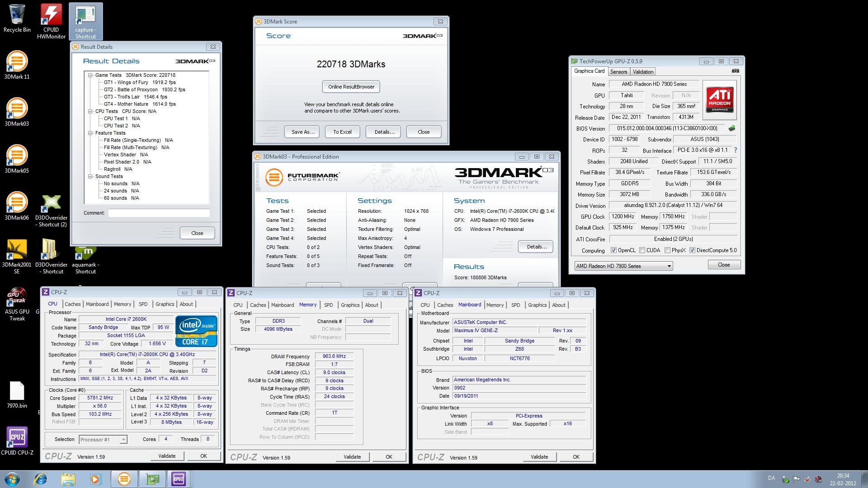The width and height of the screenshot is (868, 488).
Task: Click Save As... in 3DMark Score
Action: [302, 132]
